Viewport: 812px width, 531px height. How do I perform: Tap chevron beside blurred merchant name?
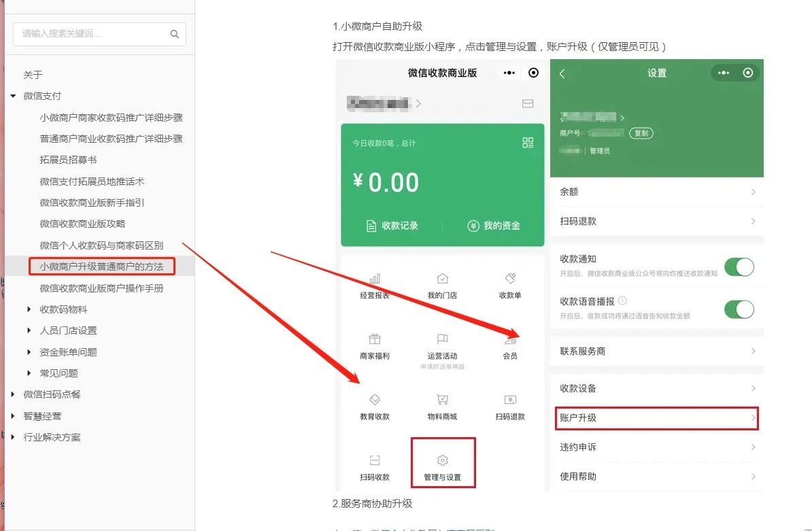click(418, 103)
